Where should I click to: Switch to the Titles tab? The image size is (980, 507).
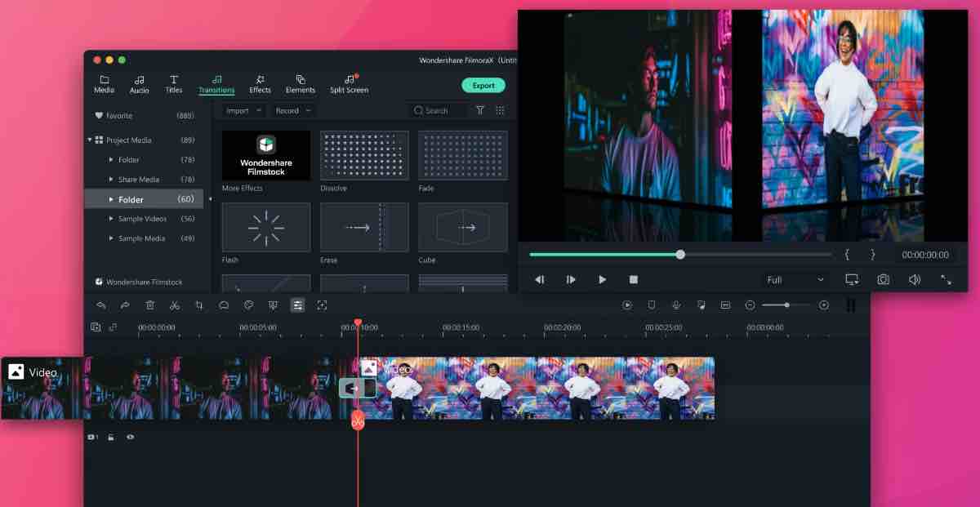[x=174, y=84]
